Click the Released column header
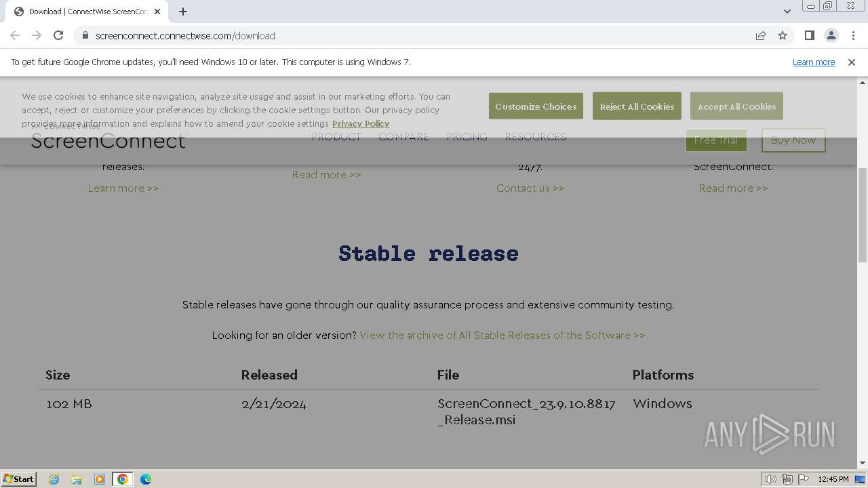 tap(269, 375)
